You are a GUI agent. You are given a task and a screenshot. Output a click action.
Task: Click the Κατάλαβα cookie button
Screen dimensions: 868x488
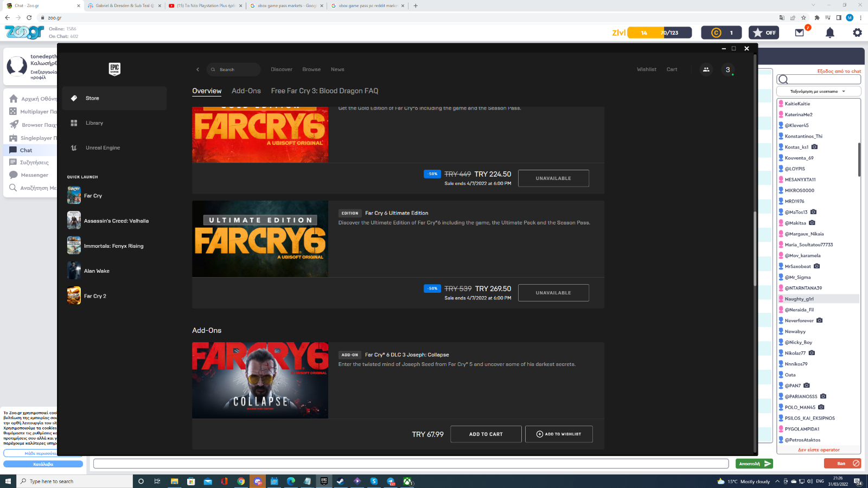[43, 464]
